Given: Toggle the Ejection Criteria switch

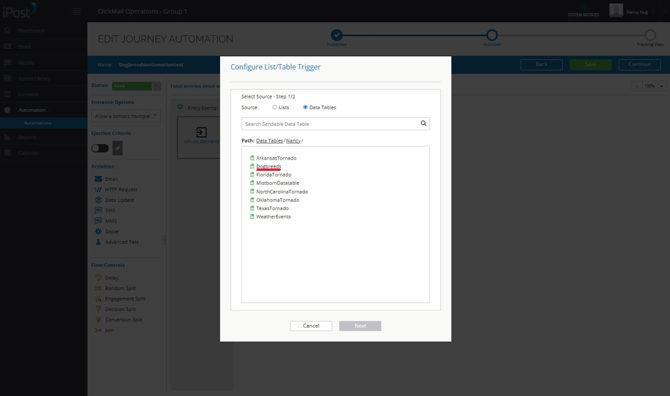Looking at the screenshot, I should click(x=100, y=148).
